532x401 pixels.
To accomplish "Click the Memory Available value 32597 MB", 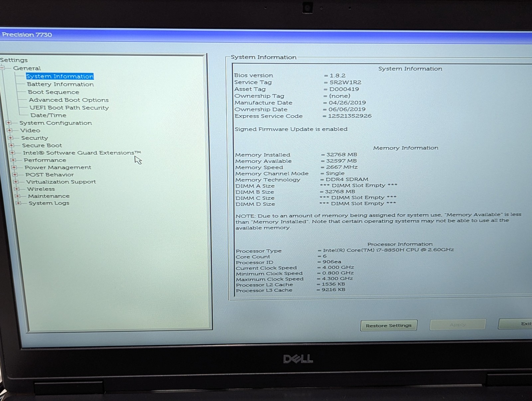I will pyautogui.click(x=341, y=161).
